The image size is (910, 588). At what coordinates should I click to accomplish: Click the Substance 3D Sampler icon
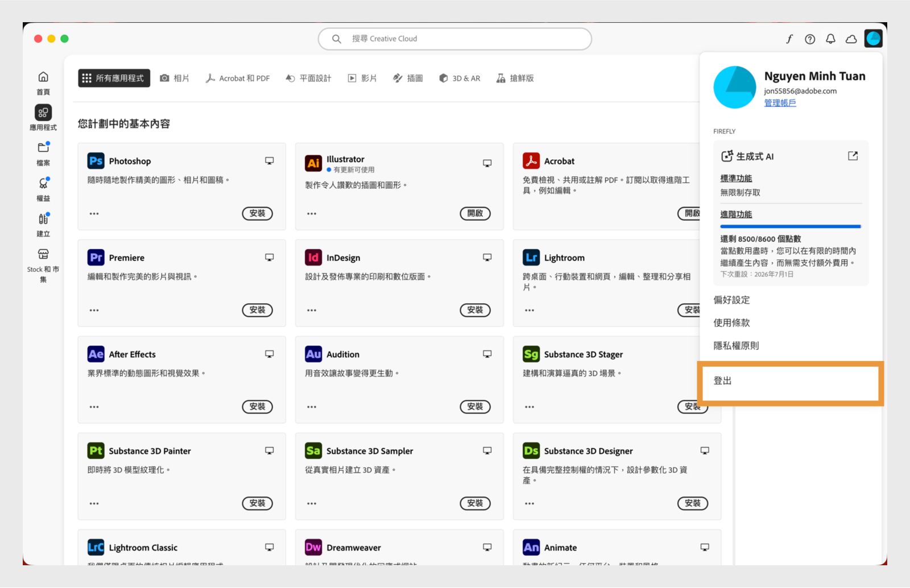(313, 451)
